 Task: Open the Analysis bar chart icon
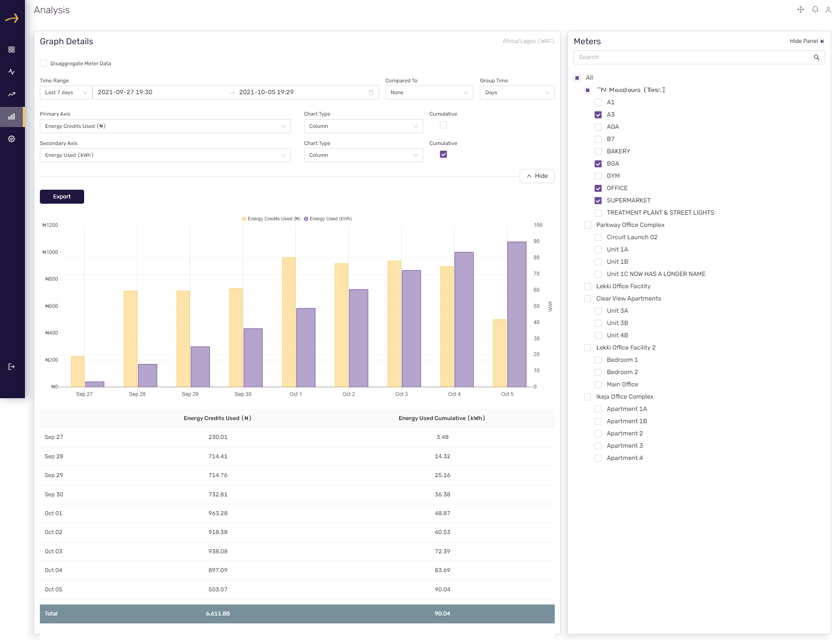(12, 117)
